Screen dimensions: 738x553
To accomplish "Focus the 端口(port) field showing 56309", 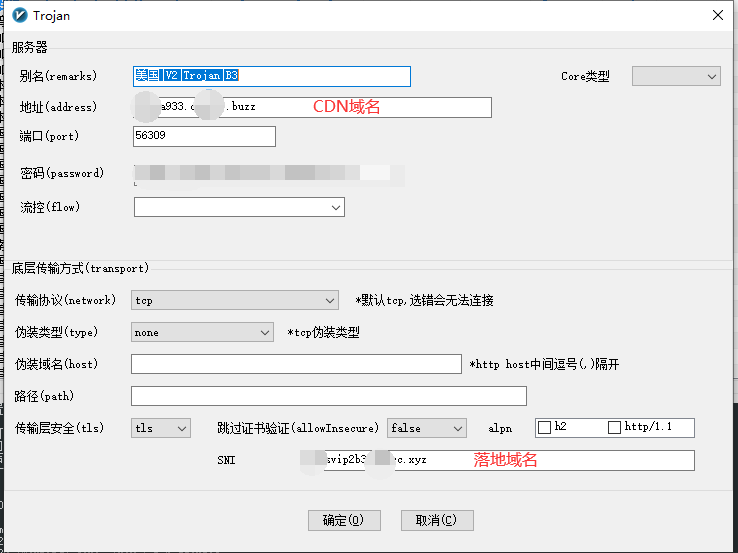I will pos(204,136).
